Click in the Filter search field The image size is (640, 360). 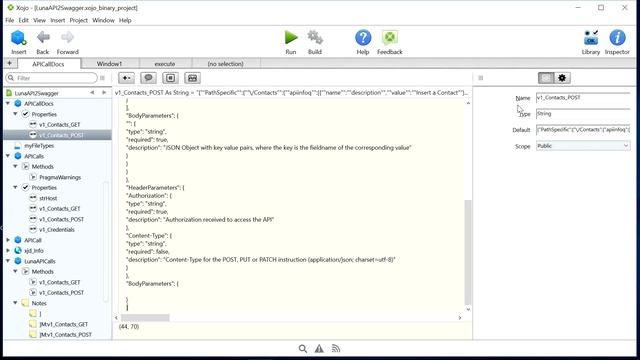[x=52, y=78]
